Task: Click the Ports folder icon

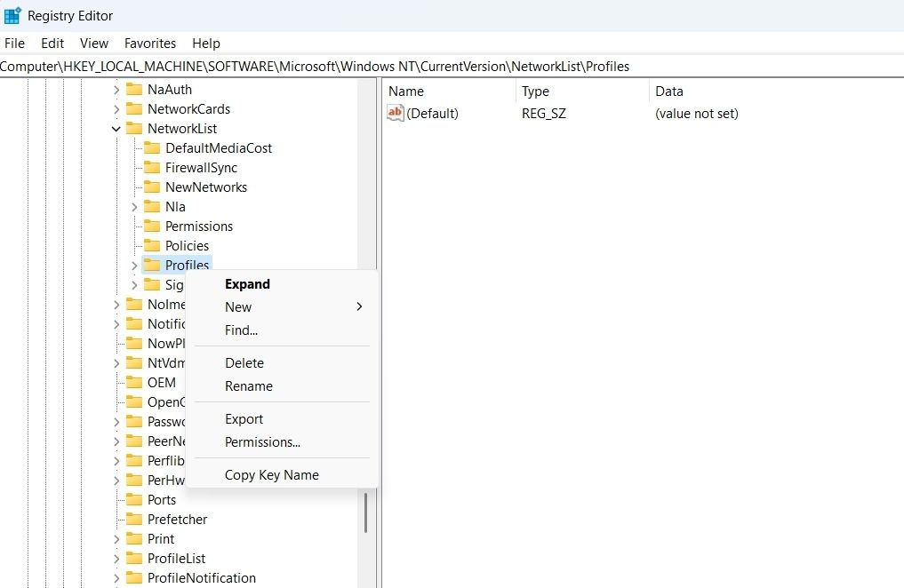Action: point(133,500)
